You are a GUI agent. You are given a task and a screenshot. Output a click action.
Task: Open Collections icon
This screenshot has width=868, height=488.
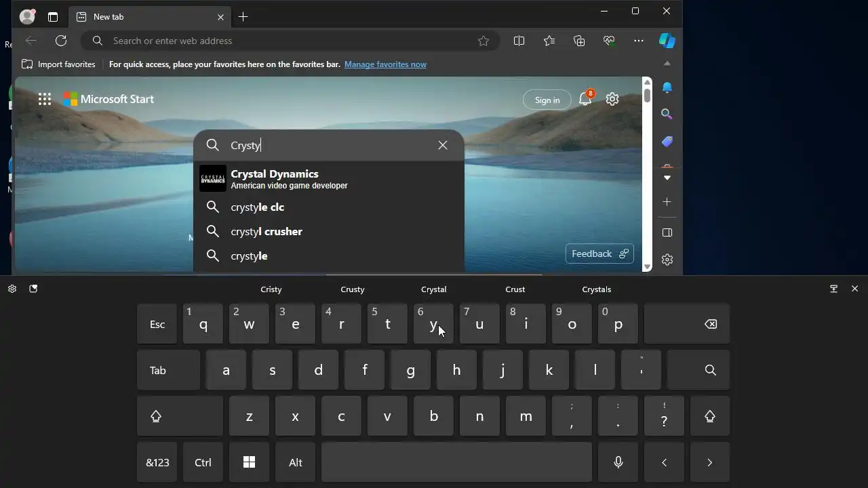pyautogui.click(x=579, y=41)
